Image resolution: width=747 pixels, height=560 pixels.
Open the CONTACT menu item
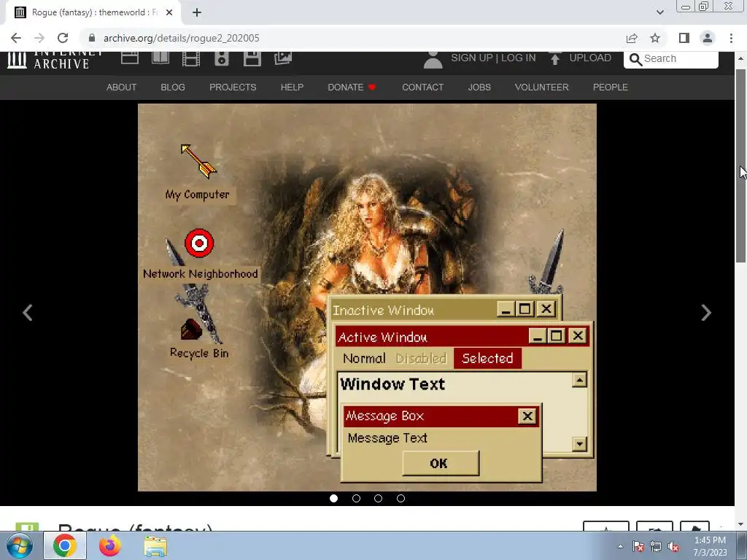422,87
